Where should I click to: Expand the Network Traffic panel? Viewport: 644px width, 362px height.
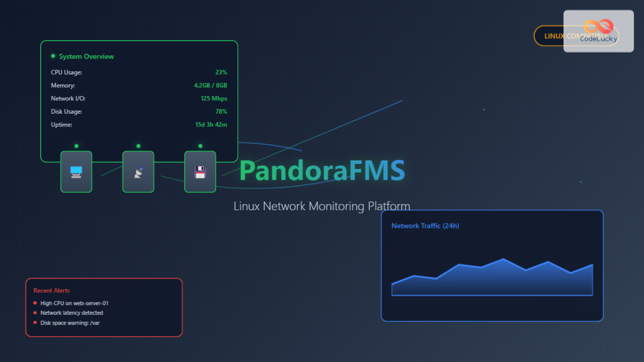pos(492,265)
